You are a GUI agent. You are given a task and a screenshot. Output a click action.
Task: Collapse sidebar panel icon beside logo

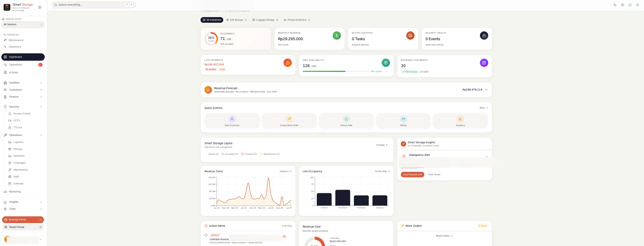coord(40,8)
